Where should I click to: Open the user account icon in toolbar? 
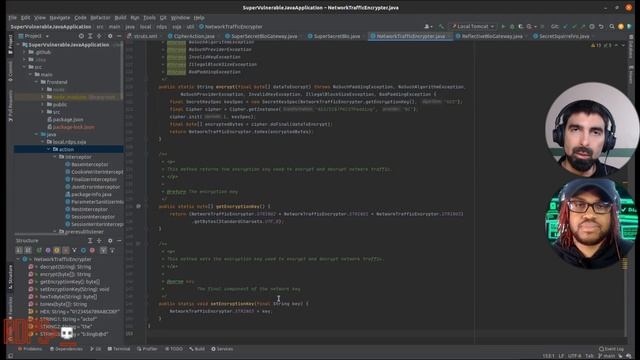pyautogui.click(x=428, y=27)
